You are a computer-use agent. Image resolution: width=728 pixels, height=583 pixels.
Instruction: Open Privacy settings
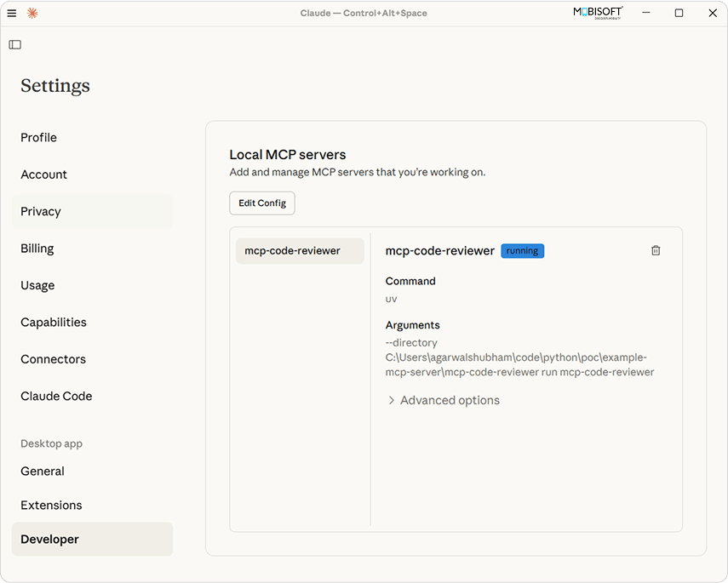point(41,212)
